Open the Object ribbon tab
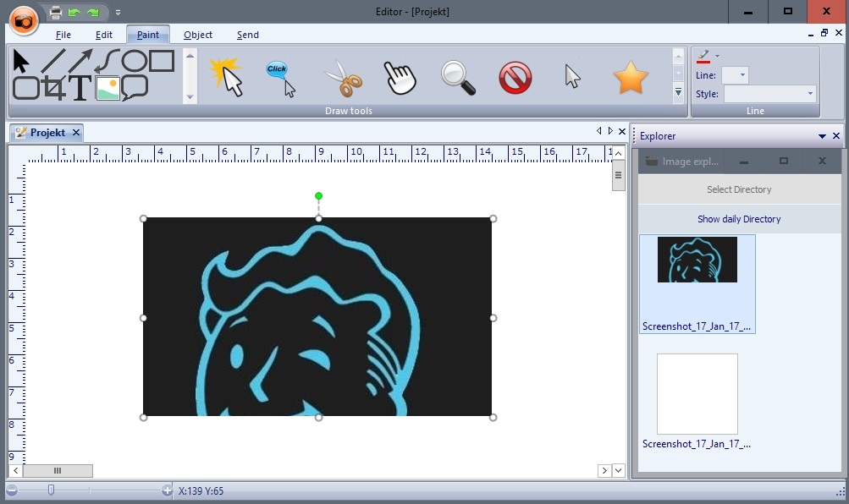Viewport: 849px width, 504px height. pyautogui.click(x=197, y=35)
